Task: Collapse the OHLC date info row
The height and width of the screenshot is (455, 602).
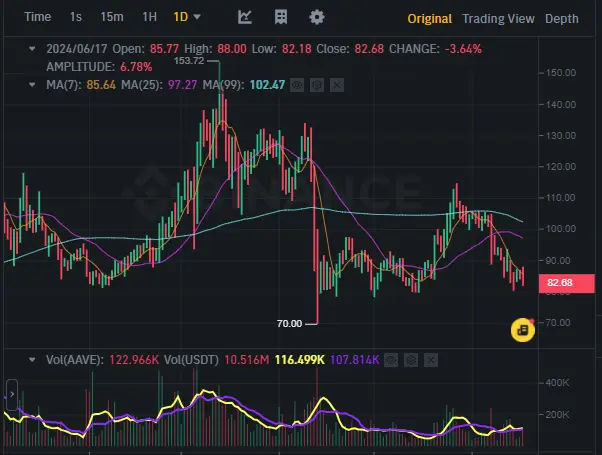Action: coord(32,49)
